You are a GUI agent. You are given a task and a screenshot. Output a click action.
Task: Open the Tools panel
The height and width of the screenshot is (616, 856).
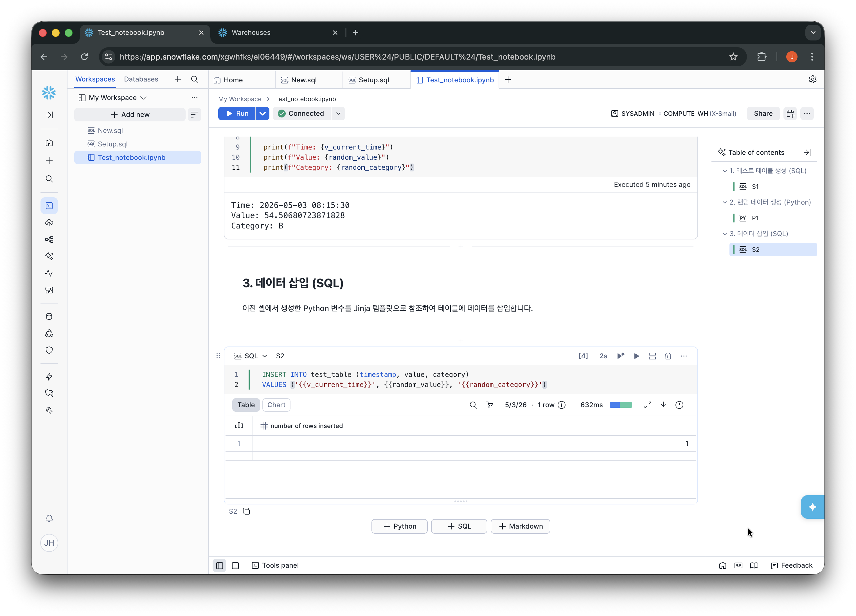pyautogui.click(x=275, y=565)
